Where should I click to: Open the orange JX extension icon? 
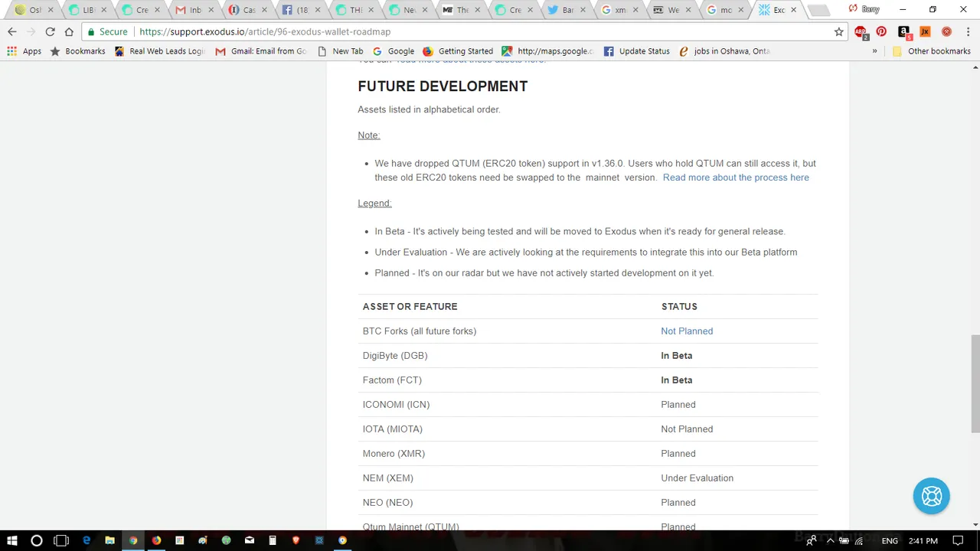point(925,32)
